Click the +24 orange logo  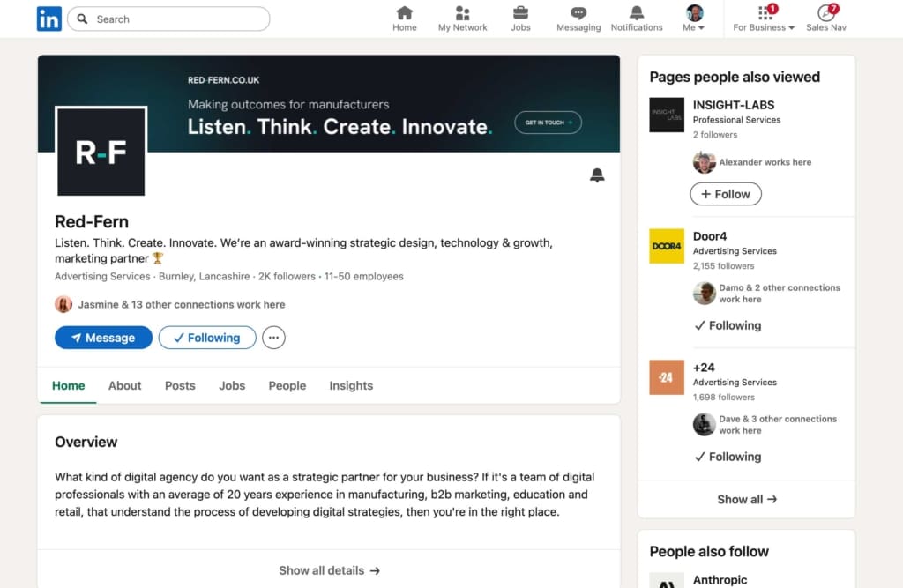tap(667, 377)
